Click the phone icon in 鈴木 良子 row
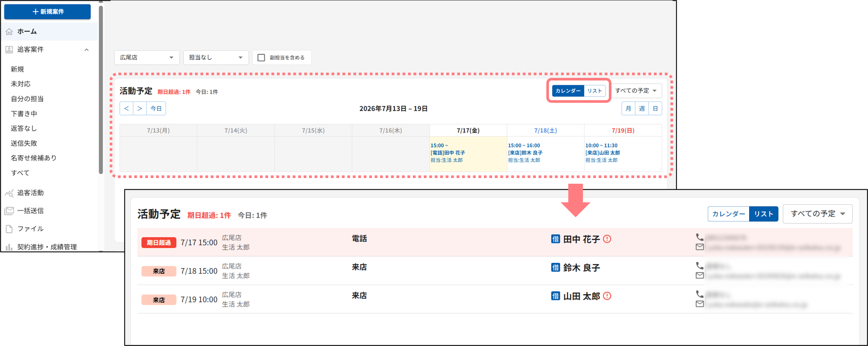This screenshot has height=346, width=868. 700,266
